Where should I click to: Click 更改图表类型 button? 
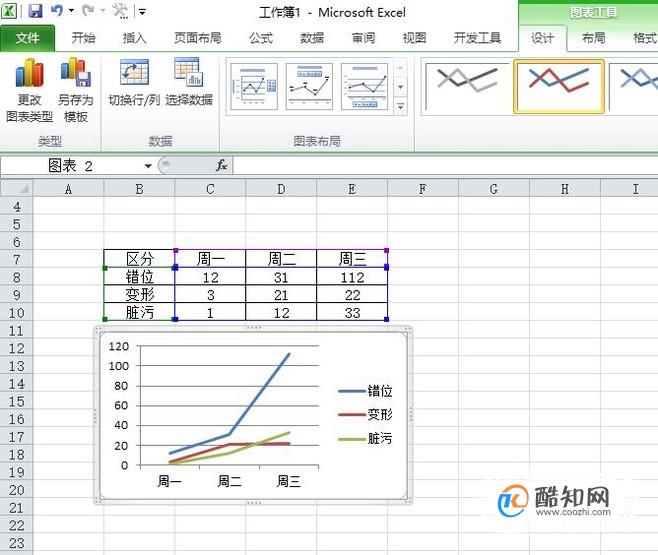pos(29,91)
